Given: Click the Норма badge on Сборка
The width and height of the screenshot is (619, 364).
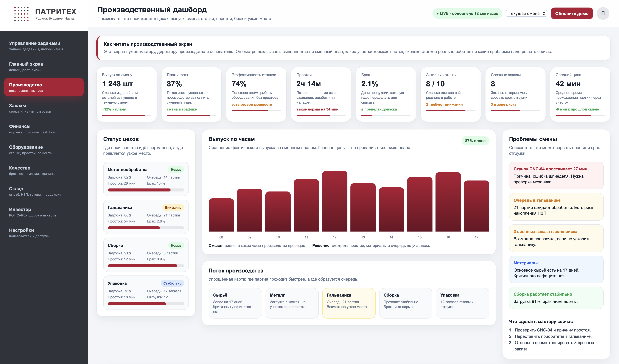Looking at the screenshot, I should (x=176, y=245).
